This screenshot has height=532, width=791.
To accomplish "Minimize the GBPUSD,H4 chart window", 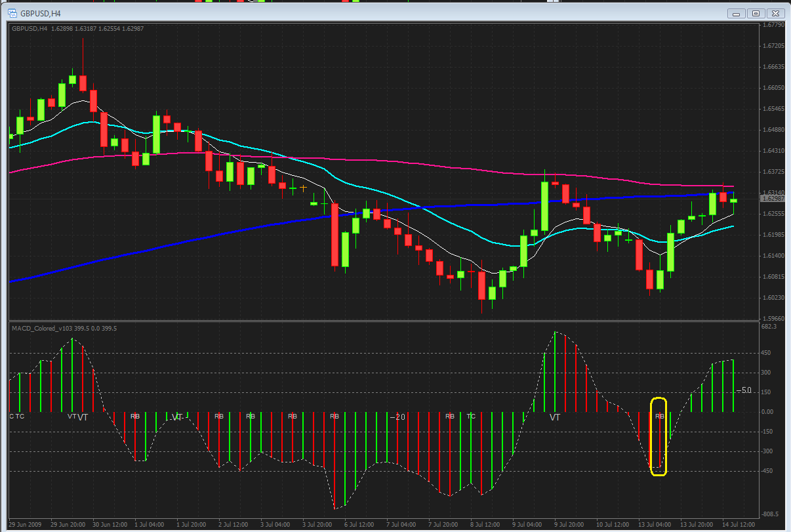I will tap(738, 13).
